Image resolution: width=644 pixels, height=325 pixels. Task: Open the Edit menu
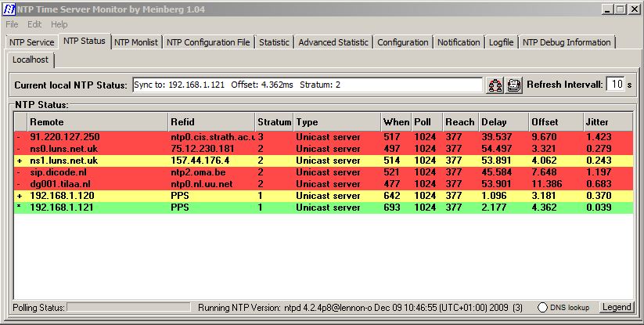point(34,24)
